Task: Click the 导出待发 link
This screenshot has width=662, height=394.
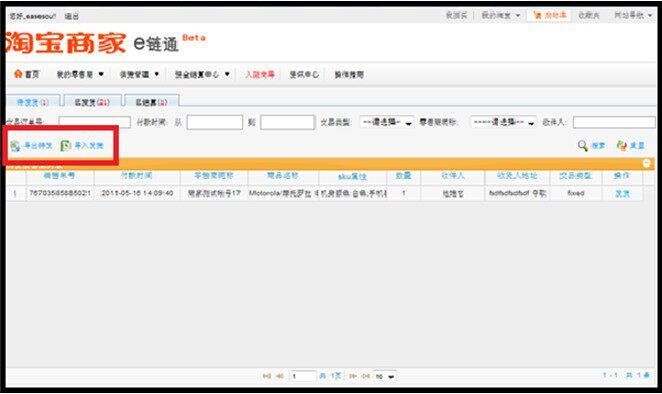Action: (38, 146)
